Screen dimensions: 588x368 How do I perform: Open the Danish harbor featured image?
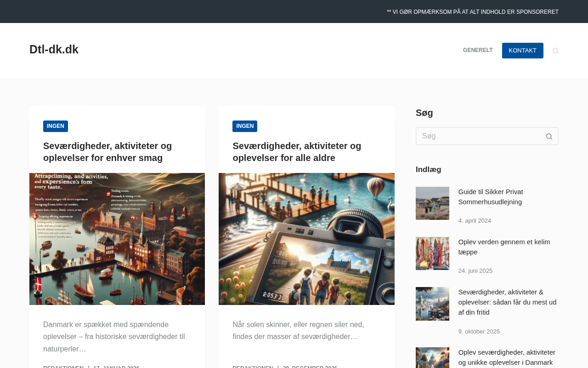(x=117, y=239)
